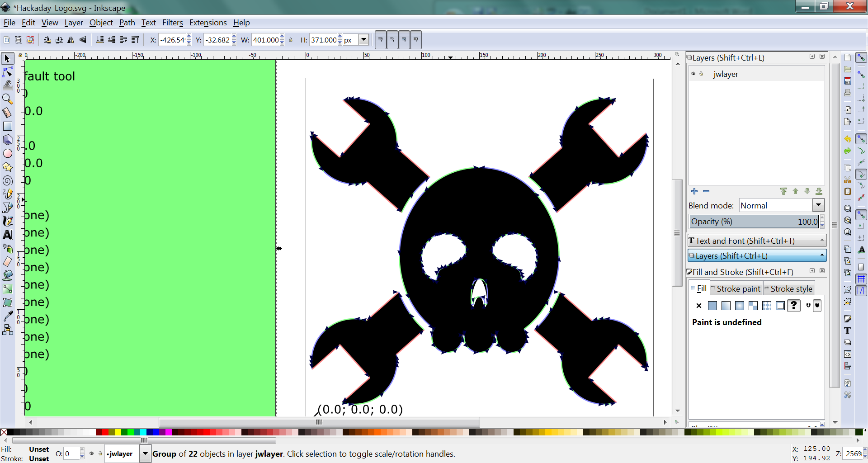Set fill to flat color
This screenshot has height=463, width=868.
pyautogui.click(x=712, y=306)
